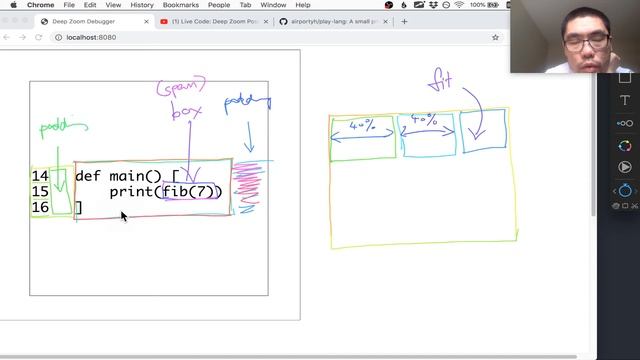The height and width of the screenshot is (360, 640).
Task: Open the color wheel picker
Action: [624, 146]
